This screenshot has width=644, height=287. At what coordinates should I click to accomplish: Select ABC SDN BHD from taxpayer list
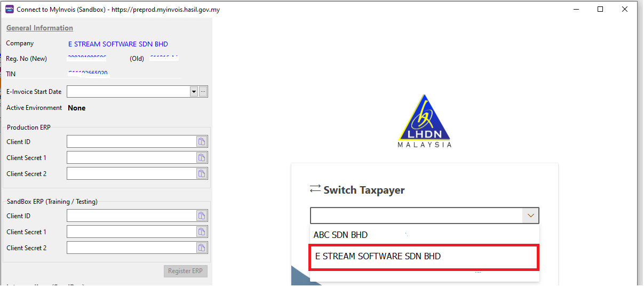[340, 235]
